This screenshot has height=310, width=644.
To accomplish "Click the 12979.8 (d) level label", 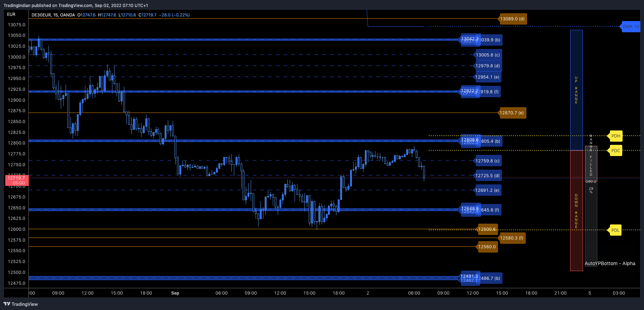I will click(x=487, y=66).
